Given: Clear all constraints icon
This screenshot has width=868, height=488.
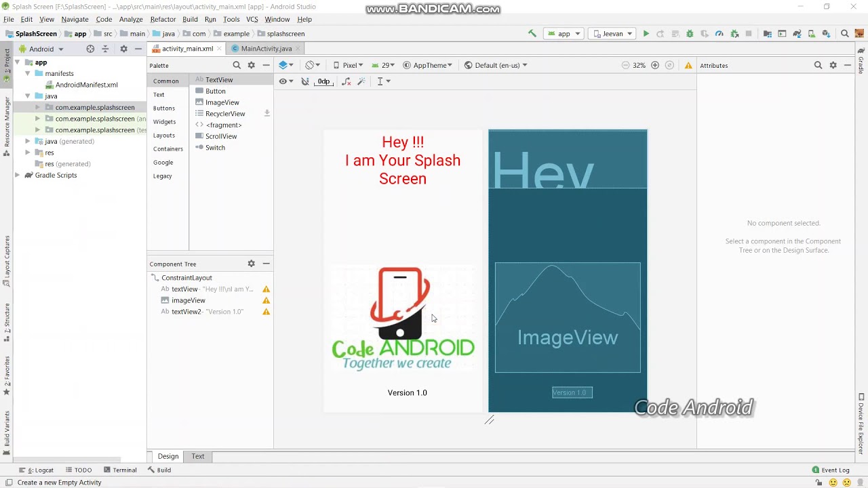Looking at the screenshot, I should [346, 81].
